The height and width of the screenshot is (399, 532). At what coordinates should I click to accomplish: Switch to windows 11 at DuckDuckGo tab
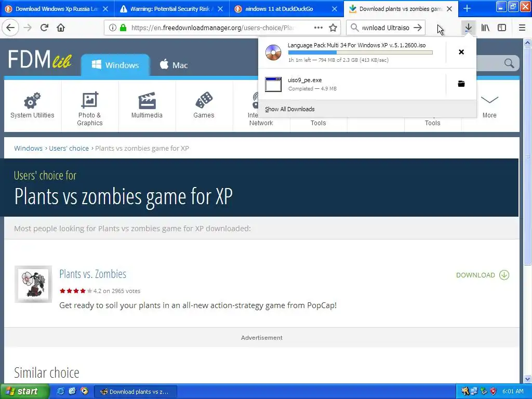(x=286, y=9)
